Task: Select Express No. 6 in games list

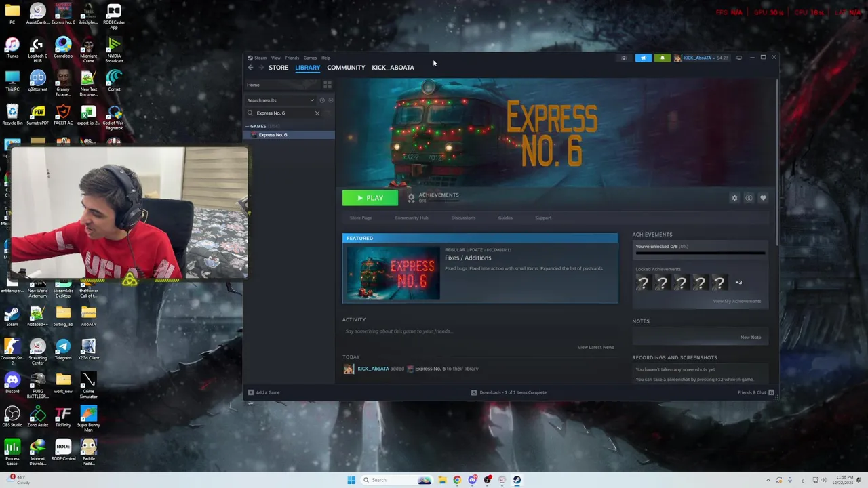Action: [x=290, y=135]
